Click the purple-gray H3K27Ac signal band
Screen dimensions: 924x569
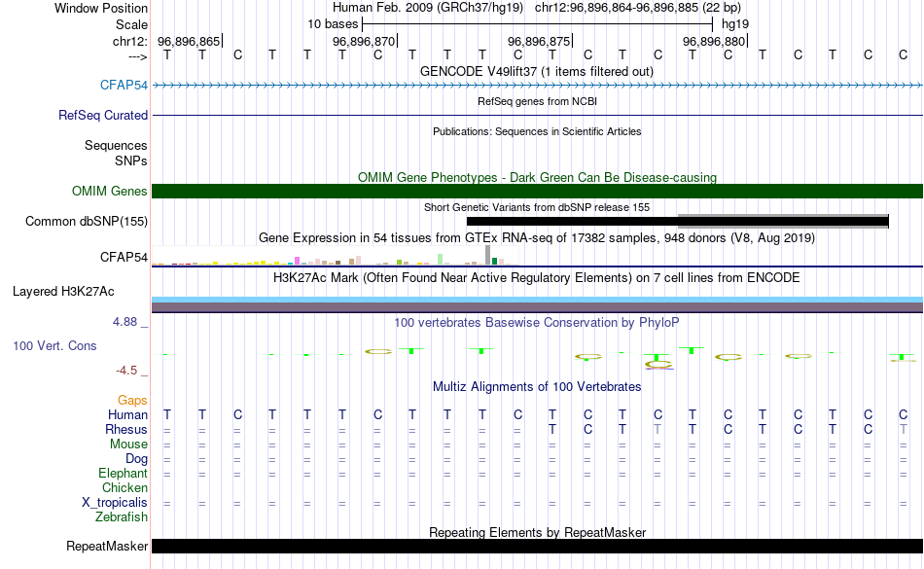click(538, 307)
